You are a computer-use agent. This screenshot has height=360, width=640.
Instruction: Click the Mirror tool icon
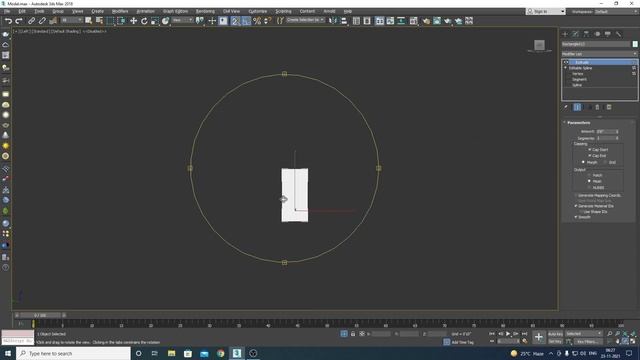tap(333, 21)
